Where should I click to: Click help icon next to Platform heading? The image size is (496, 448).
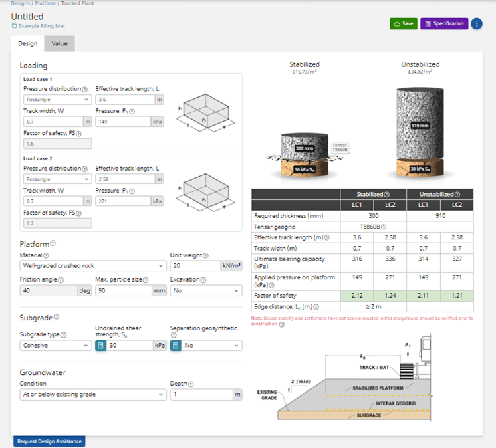pos(53,244)
